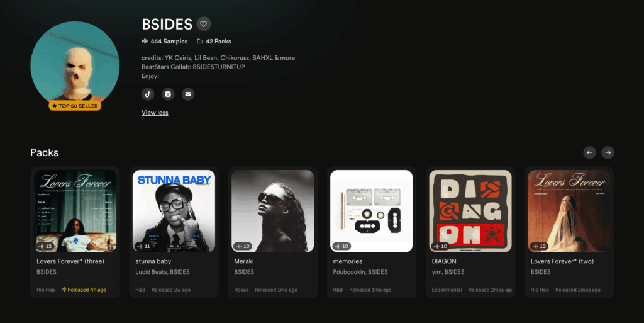Viewport: 644px width, 323px height.
Task: Open Lucid Beats, BSIDES artist link
Action: pos(163,272)
